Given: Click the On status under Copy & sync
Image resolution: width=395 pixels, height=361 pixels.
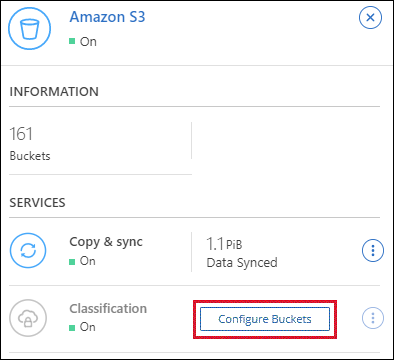Looking at the screenshot, I should pos(82,261).
